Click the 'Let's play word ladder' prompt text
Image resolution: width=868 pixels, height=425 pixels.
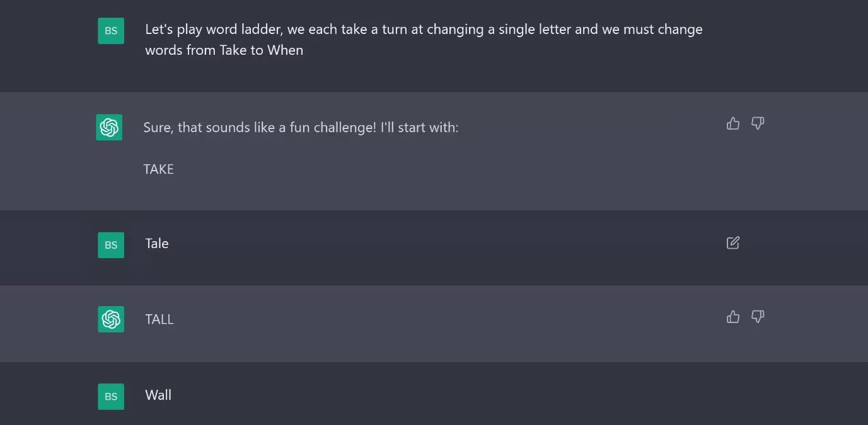[x=424, y=40]
